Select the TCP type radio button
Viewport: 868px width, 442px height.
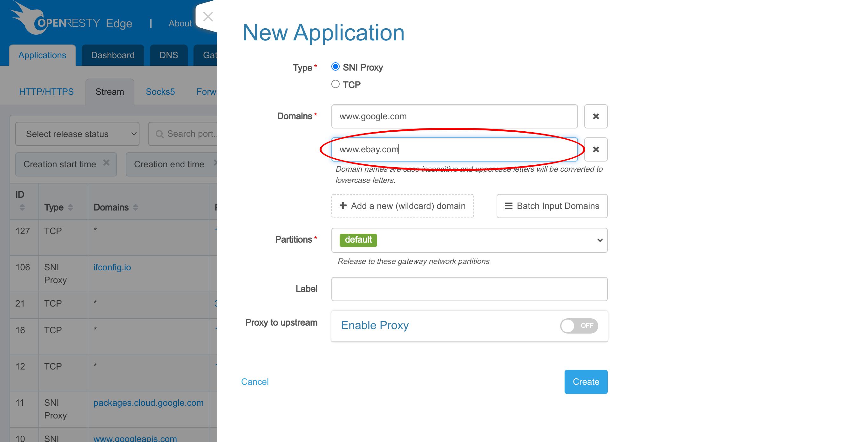tap(335, 84)
